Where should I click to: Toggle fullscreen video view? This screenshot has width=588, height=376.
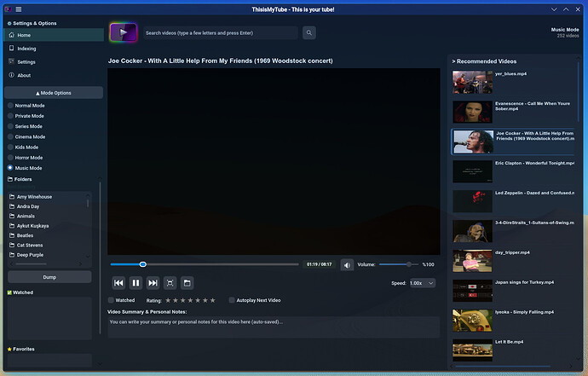coord(170,283)
